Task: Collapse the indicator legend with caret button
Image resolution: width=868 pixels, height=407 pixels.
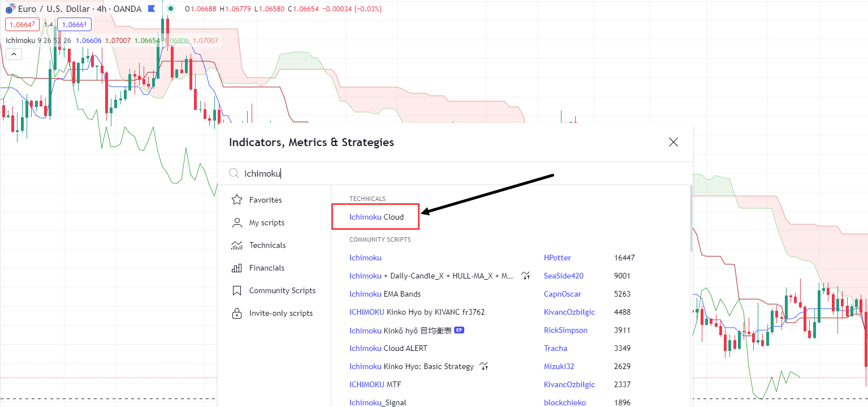Action: point(14,54)
